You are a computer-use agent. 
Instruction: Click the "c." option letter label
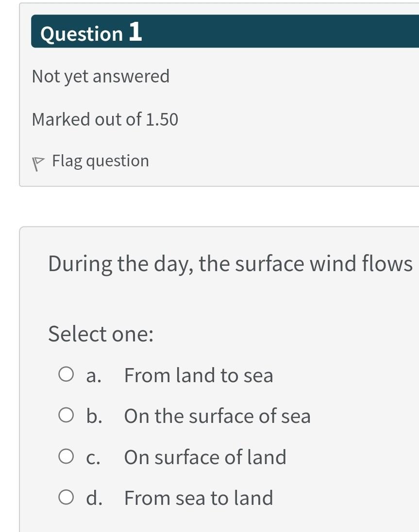pos(94,458)
